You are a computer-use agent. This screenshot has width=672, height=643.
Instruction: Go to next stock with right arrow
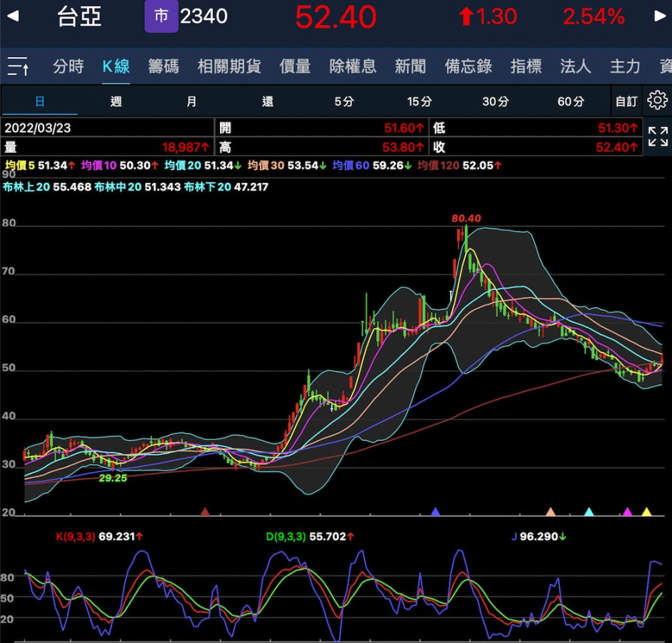click(x=660, y=16)
